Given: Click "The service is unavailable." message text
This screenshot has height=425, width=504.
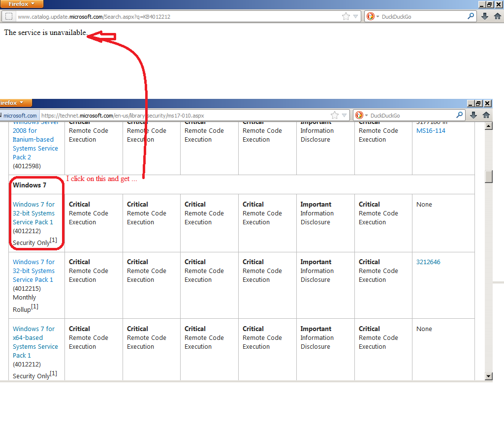Looking at the screenshot, I should pos(45,32).
